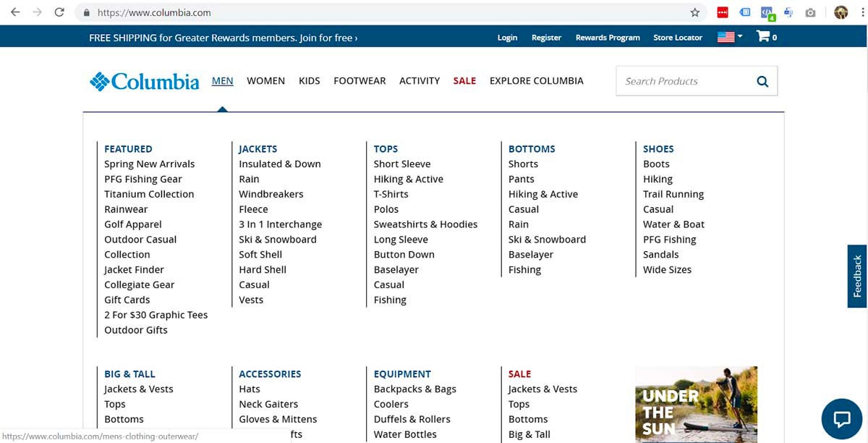Image resolution: width=868 pixels, height=443 pixels.
Task: Select Insulated & Down jackets
Action: click(280, 164)
